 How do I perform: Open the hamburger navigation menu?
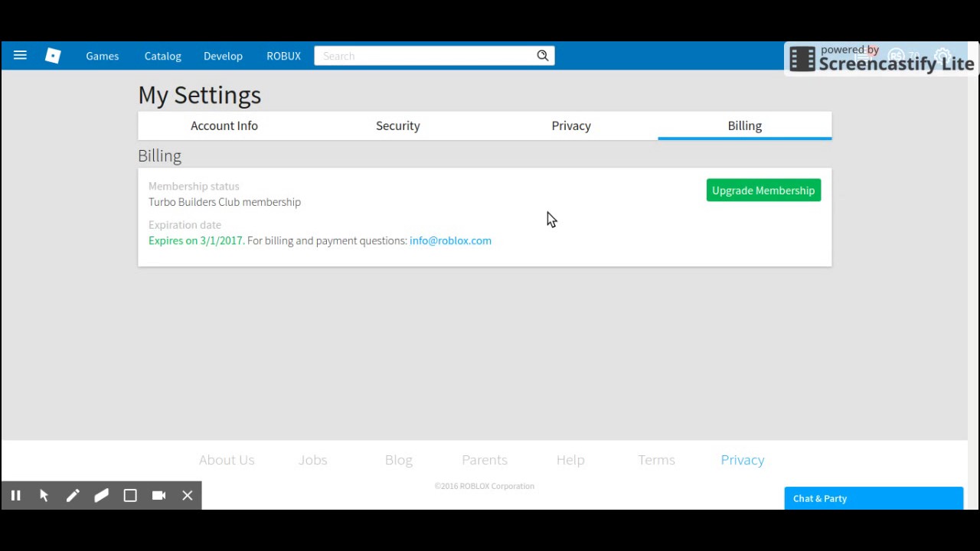[x=20, y=55]
